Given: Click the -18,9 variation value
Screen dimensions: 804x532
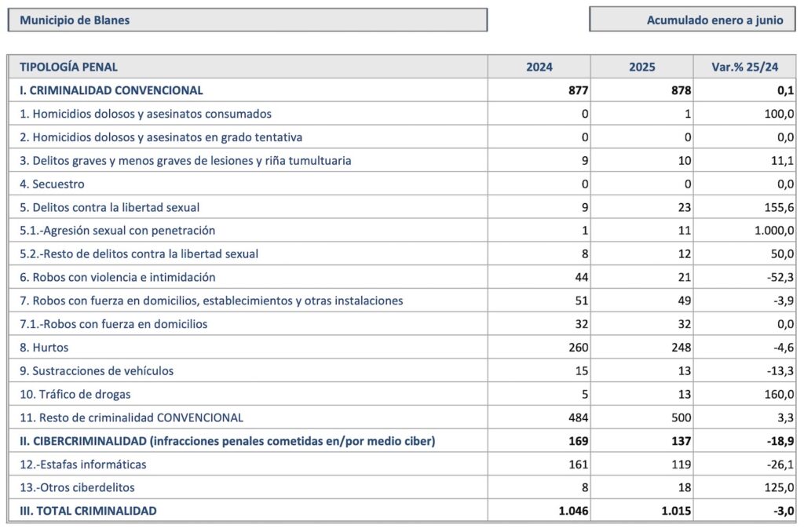Looking at the screenshot, I should [780, 441].
